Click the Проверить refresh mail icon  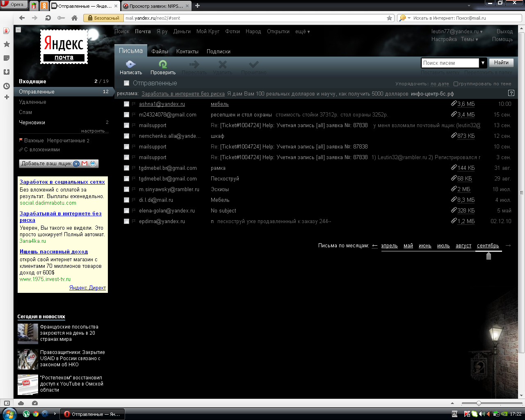tap(163, 64)
